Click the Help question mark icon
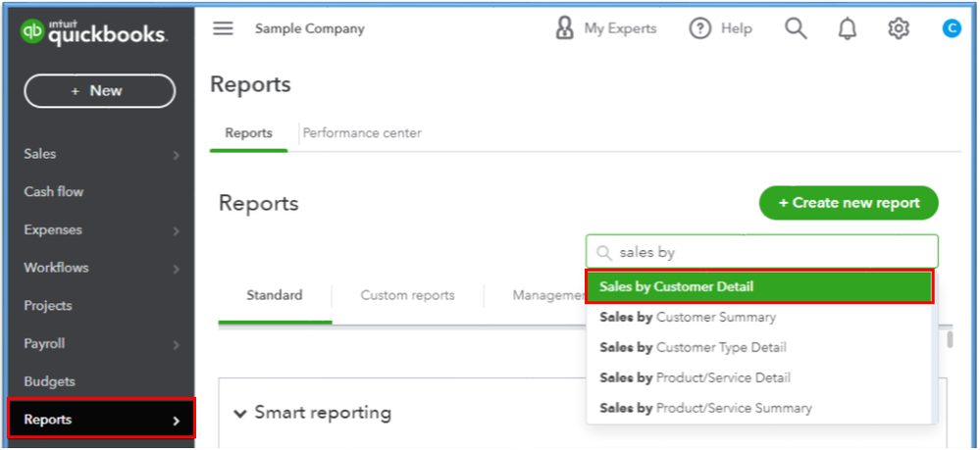 click(x=699, y=28)
